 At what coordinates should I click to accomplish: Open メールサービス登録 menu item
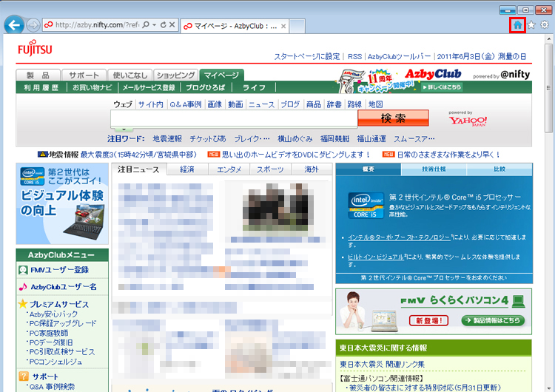(149, 87)
